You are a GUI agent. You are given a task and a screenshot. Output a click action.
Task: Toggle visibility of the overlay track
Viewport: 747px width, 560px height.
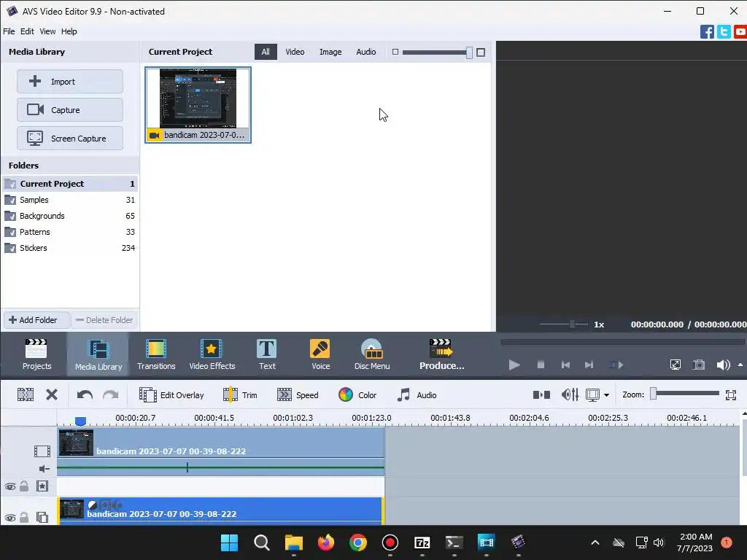click(x=10, y=518)
